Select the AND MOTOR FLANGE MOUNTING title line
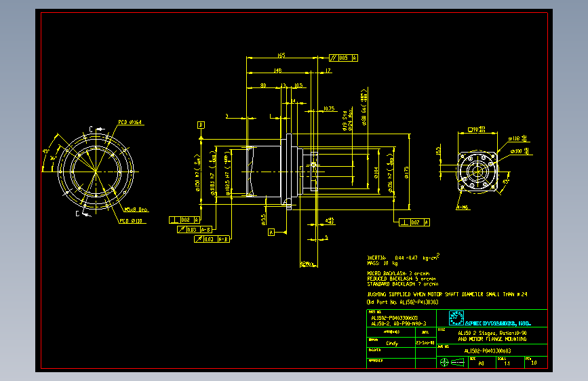This screenshot has width=588, height=381. click(x=492, y=339)
